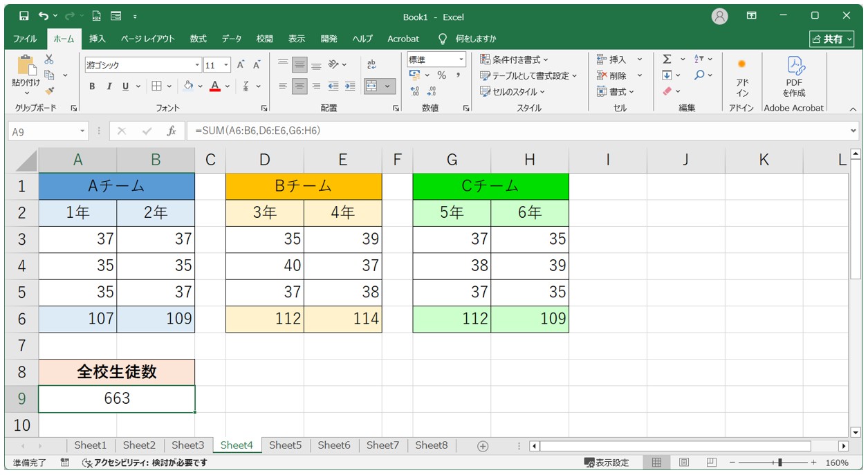This screenshot has height=475, width=868.
Task: Open Cell Styles (セルのスタイル) dropdown
Action: tap(513, 91)
